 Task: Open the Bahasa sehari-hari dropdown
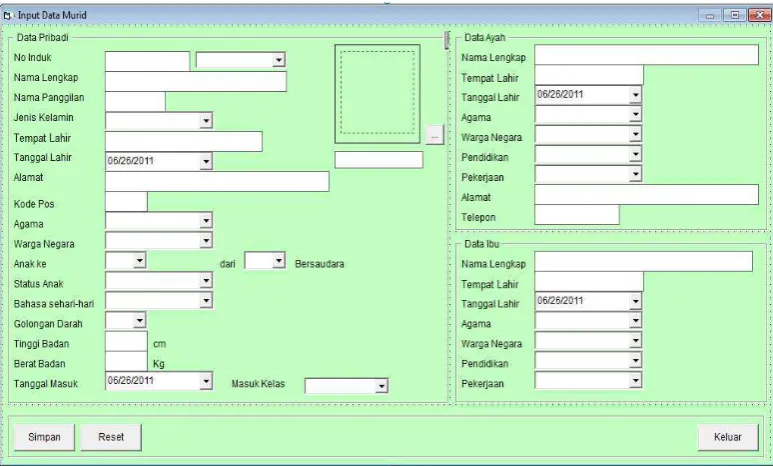206,300
